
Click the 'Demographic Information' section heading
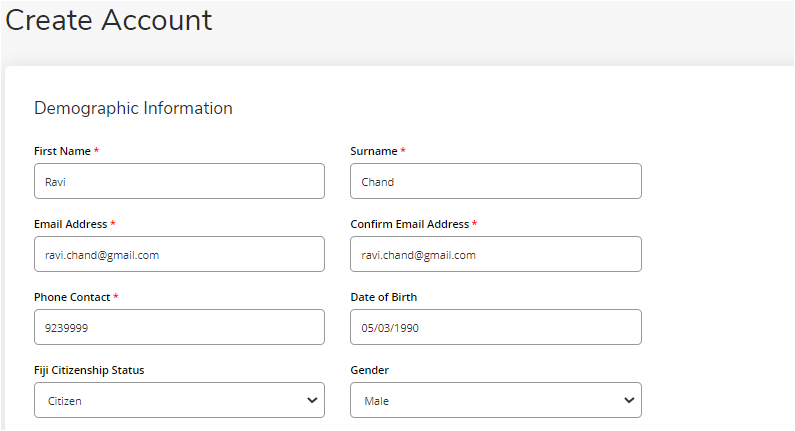[x=133, y=109]
